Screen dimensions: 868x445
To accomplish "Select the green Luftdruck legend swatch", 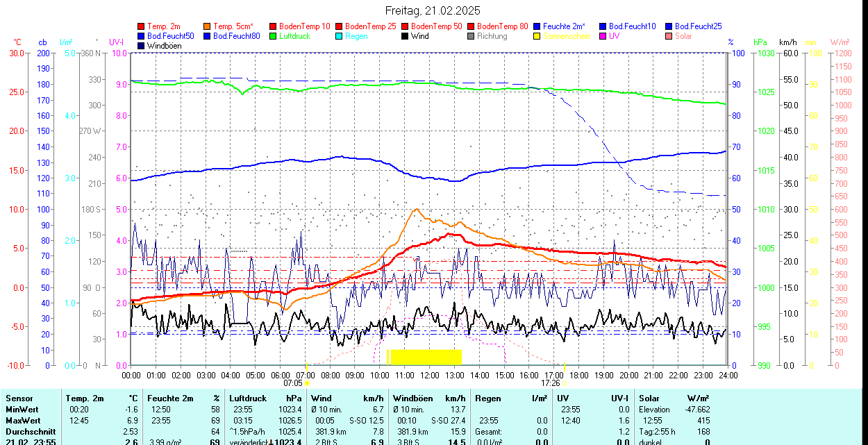I will coord(274,36).
